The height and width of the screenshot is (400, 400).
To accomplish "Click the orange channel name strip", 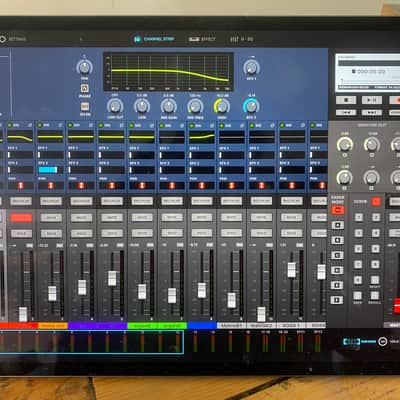I will tap(53, 325).
